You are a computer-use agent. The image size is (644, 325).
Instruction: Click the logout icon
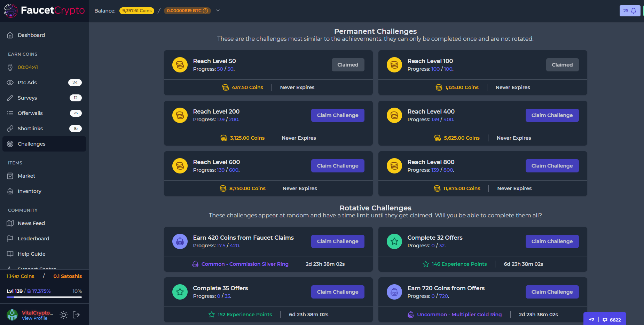(x=76, y=315)
